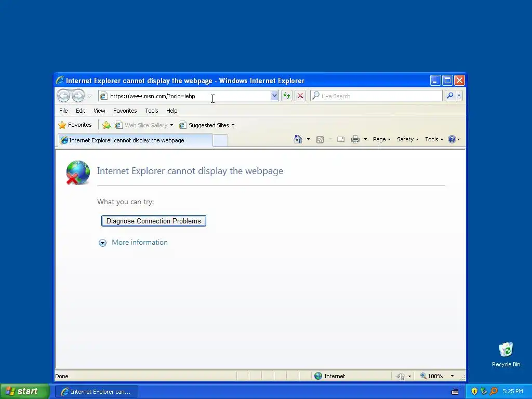The image size is (532, 399).
Task: Open the Favorites menu
Action: 125,111
